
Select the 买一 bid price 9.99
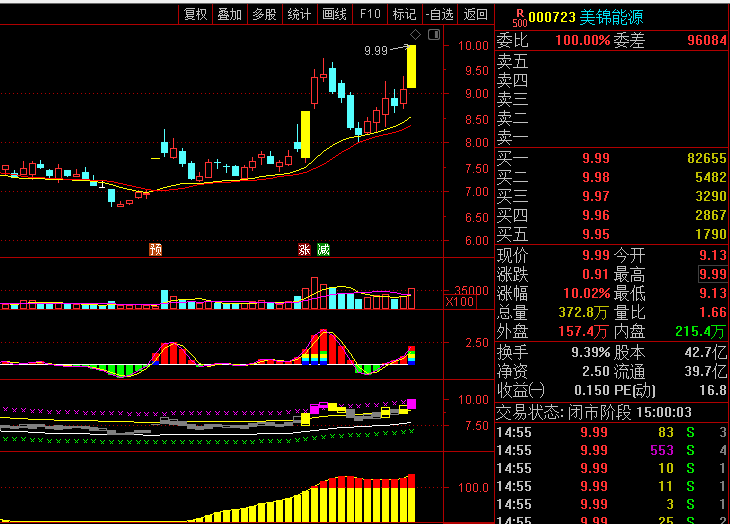pyautogui.click(x=596, y=158)
